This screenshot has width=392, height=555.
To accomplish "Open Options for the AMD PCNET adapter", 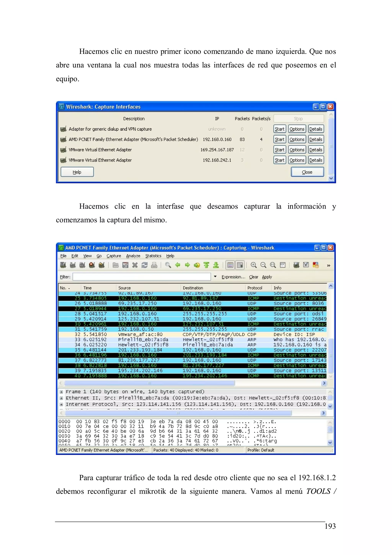I will pos(297,139).
